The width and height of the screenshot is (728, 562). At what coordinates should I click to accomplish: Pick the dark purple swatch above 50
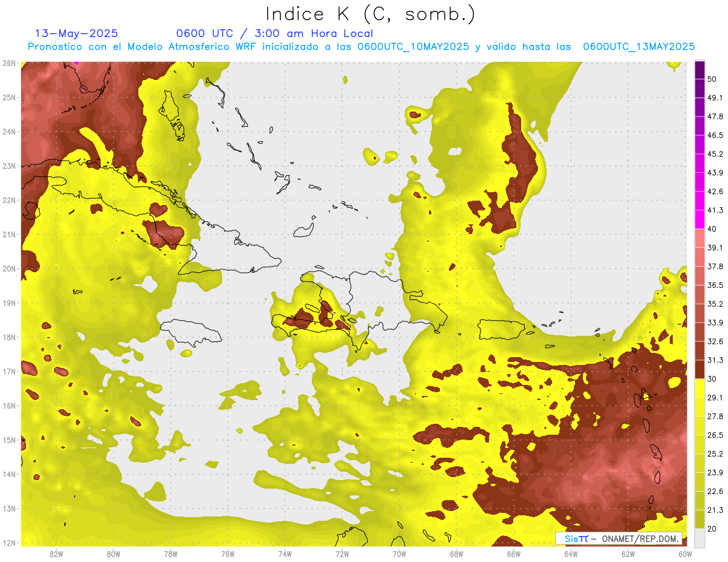tap(699, 70)
